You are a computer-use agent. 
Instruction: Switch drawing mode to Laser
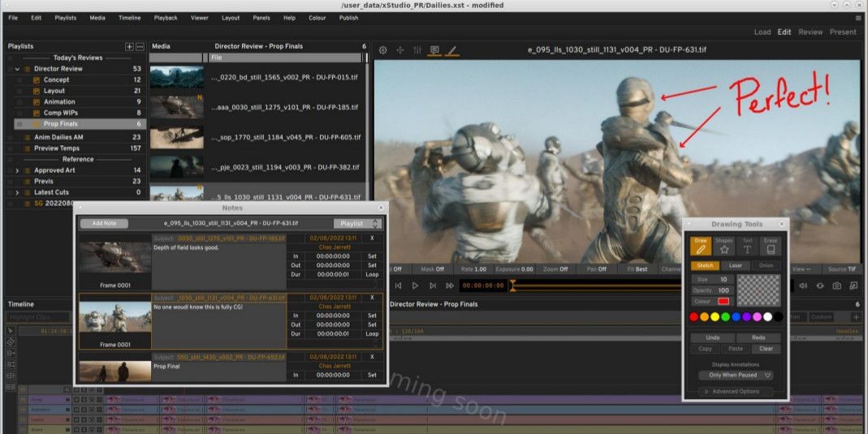(735, 265)
